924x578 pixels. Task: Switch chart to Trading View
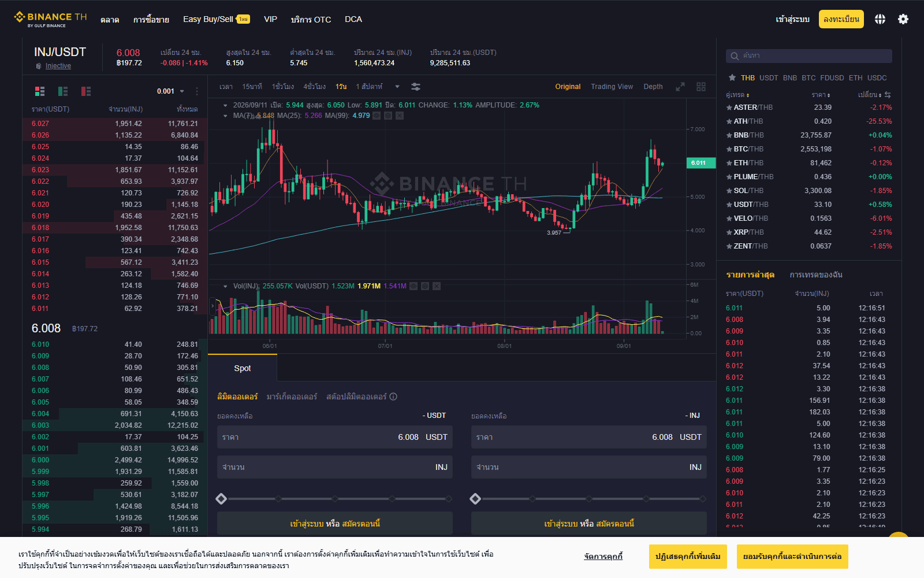click(612, 87)
